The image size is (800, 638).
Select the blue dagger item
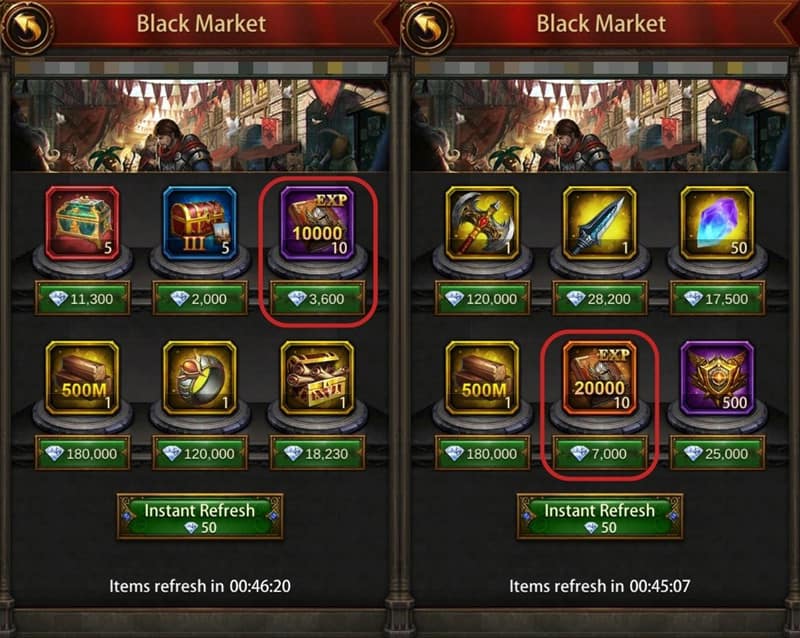coord(600,224)
